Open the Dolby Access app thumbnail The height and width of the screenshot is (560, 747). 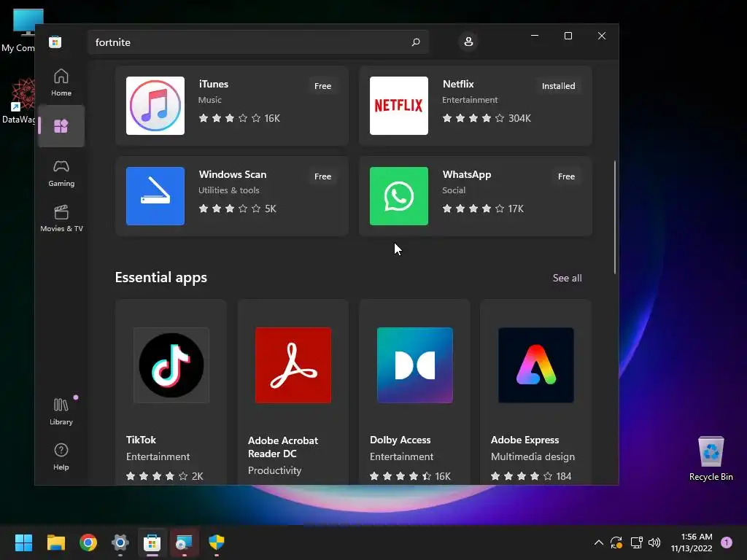414,365
